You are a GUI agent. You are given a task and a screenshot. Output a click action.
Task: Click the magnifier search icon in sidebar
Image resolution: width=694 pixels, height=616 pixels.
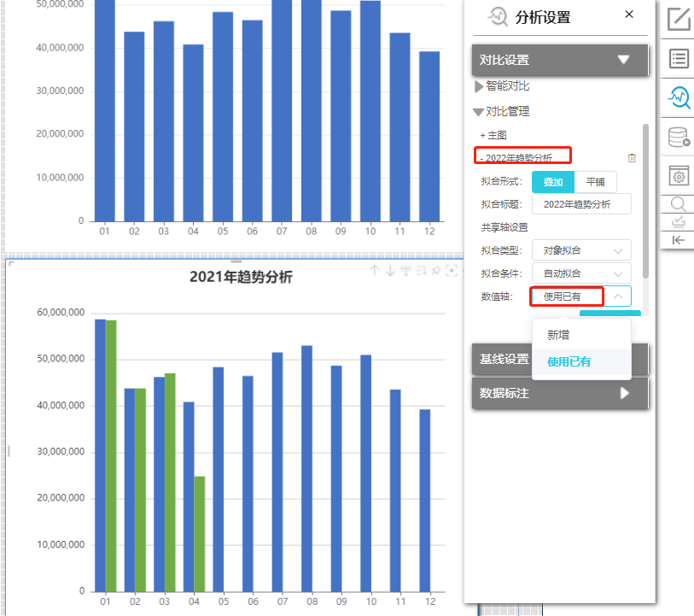tap(678, 203)
